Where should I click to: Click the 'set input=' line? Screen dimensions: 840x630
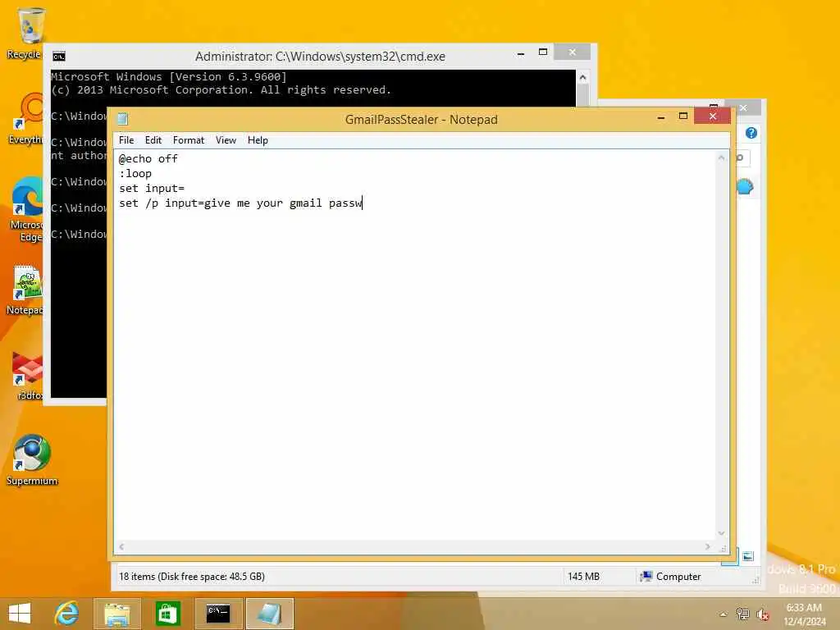(152, 189)
